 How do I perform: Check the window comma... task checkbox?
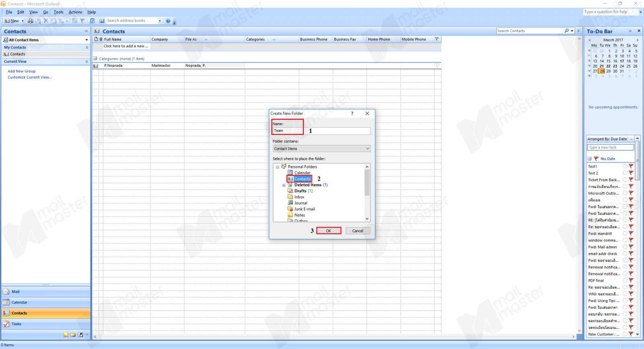625,240
